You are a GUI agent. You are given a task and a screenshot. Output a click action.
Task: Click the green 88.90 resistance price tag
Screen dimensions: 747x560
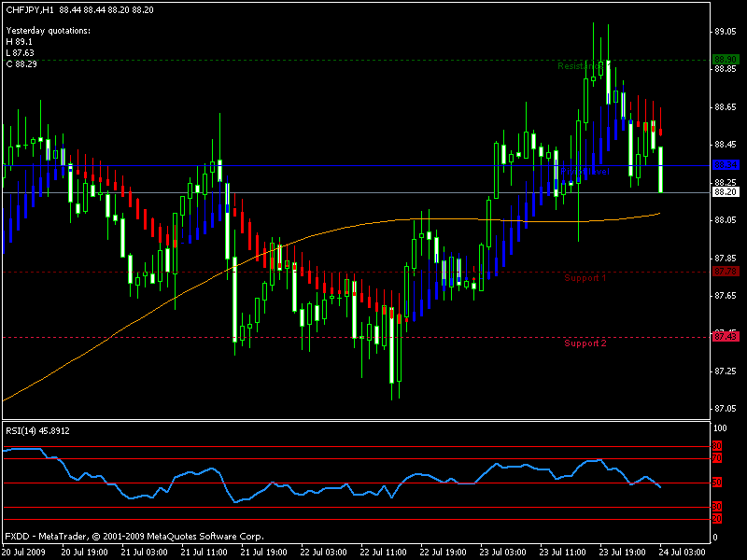[x=726, y=60]
